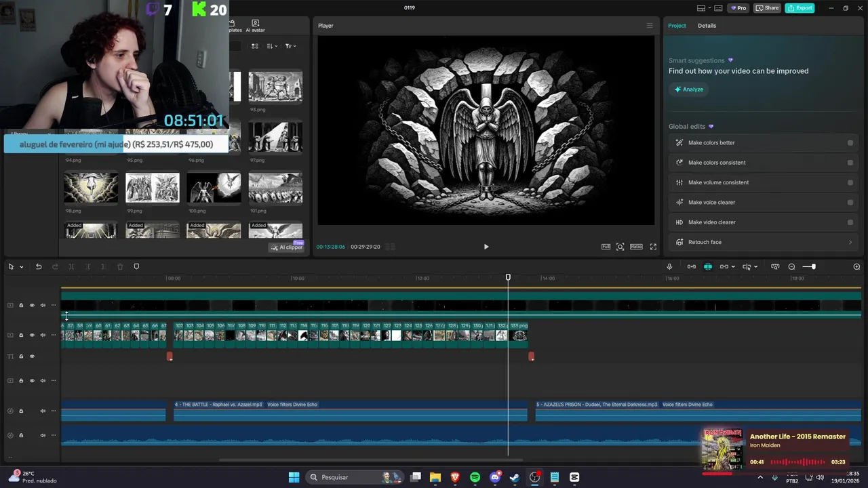Image resolution: width=868 pixels, height=488 pixels.
Task: Mute THE BATTLE audio track speaker icon
Action: click(x=43, y=411)
